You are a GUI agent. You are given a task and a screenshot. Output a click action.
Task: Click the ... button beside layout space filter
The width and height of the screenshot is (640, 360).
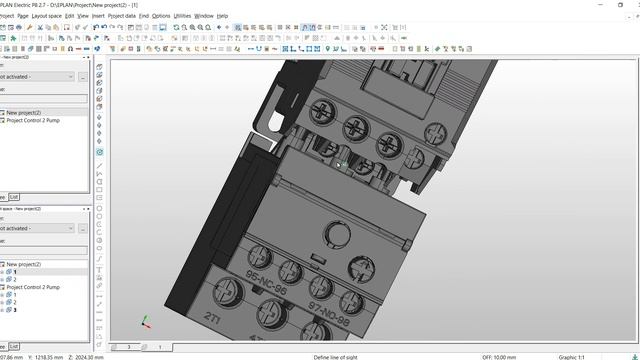coord(83,229)
